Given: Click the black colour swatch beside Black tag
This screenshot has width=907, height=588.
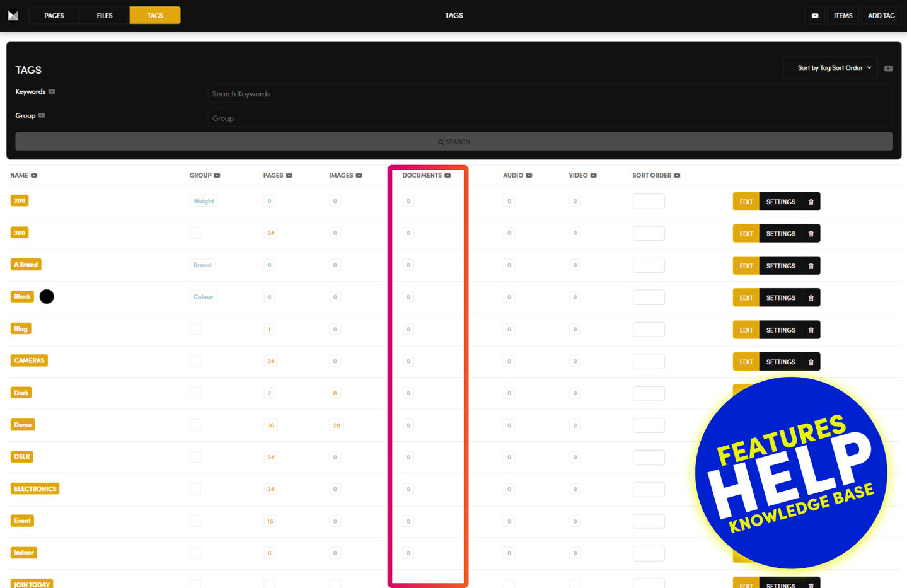Looking at the screenshot, I should point(47,296).
